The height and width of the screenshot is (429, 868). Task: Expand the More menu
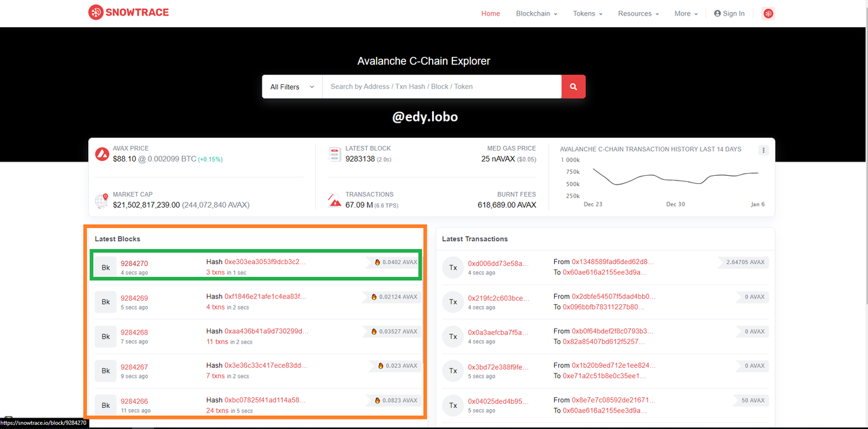pos(686,14)
